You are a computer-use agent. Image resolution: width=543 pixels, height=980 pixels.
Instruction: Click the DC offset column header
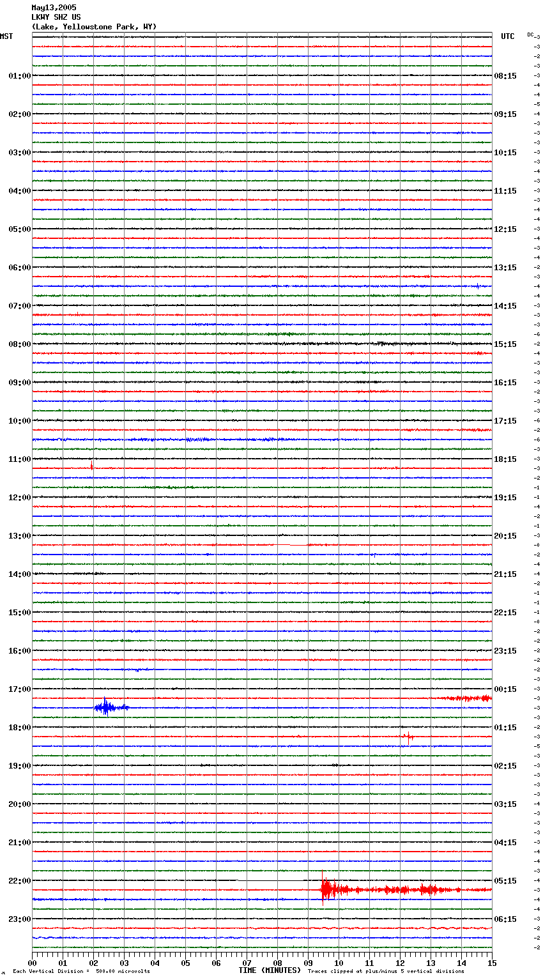(x=530, y=34)
